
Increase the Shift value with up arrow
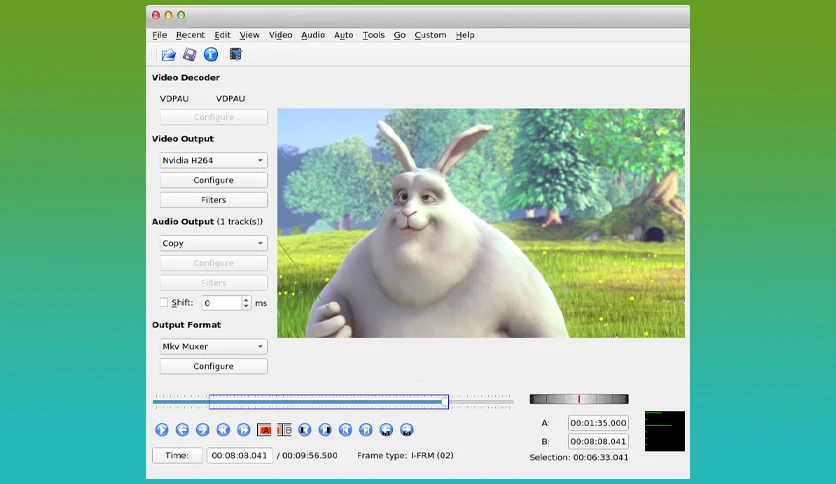(246, 300)
